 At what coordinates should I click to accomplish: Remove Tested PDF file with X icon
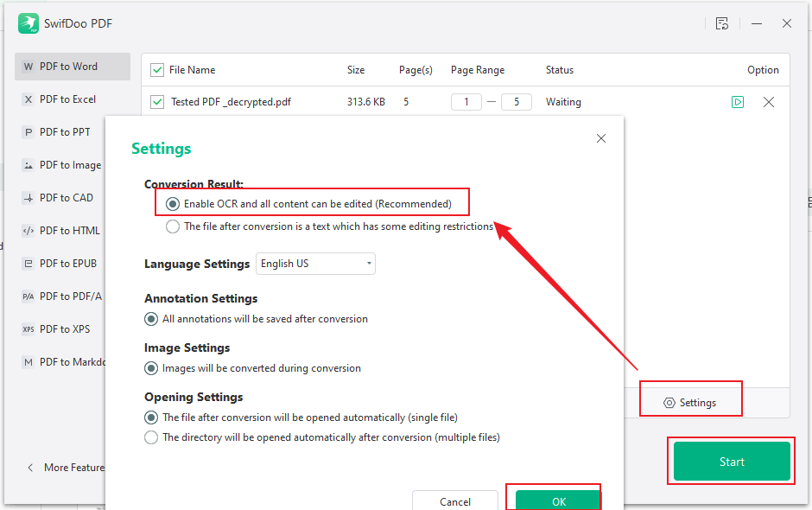click(769, 102)
